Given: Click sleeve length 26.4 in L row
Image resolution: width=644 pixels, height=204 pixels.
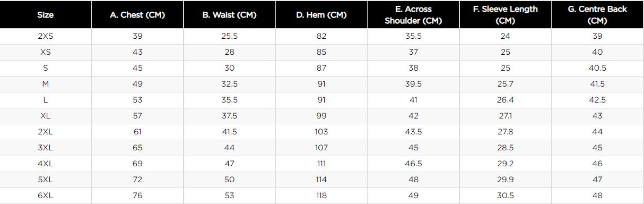Looking at the screenshot, I should [x=505, y=100].
